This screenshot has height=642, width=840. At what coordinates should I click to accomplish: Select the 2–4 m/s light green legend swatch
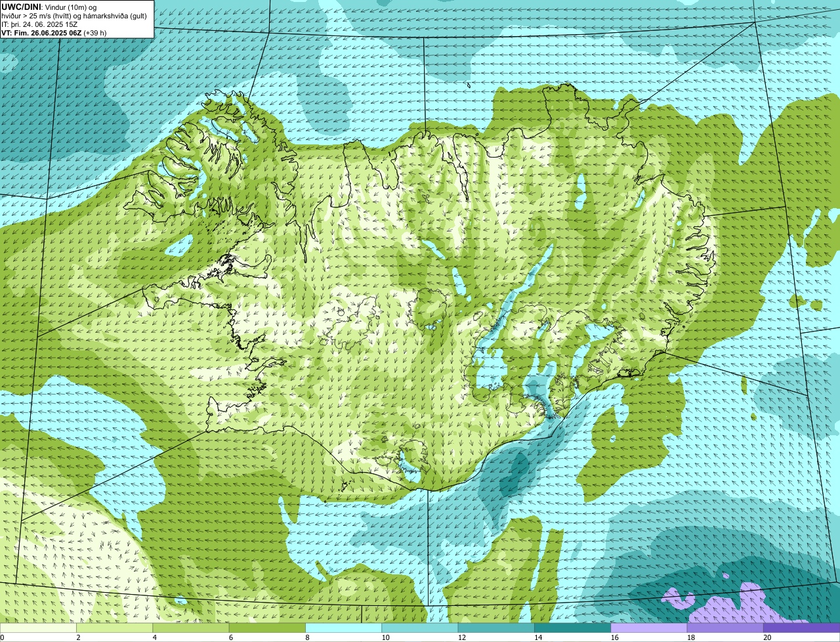tap(115, 628)
